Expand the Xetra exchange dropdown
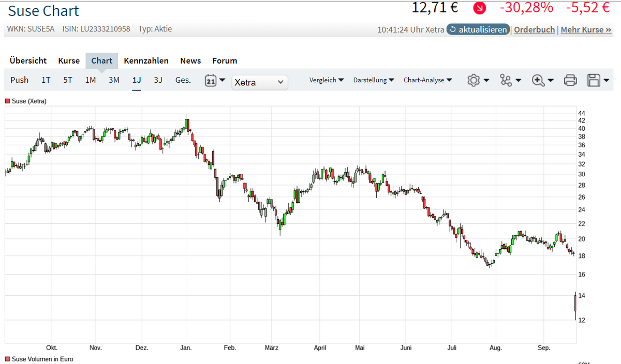Viewport: 621px width, 364px height. click(260, 82)
